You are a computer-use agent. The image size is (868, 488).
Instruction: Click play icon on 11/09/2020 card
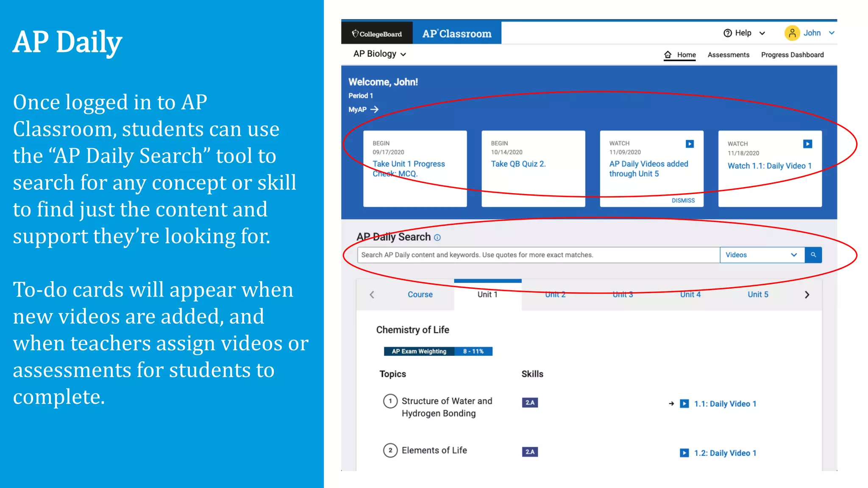click(x=690, y=144)
